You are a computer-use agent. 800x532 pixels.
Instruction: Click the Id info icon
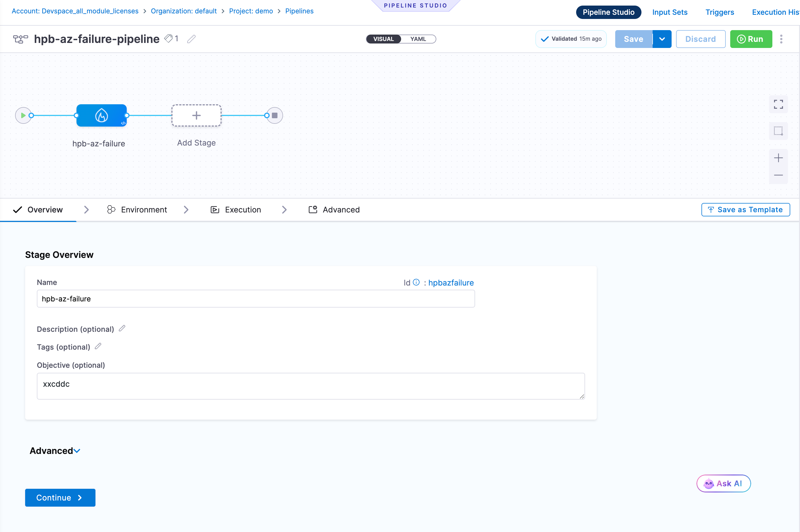[x=416, y=282]
